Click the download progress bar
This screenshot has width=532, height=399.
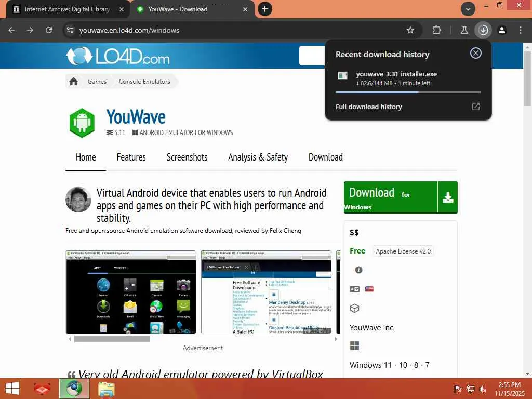(x=408, y=92)
